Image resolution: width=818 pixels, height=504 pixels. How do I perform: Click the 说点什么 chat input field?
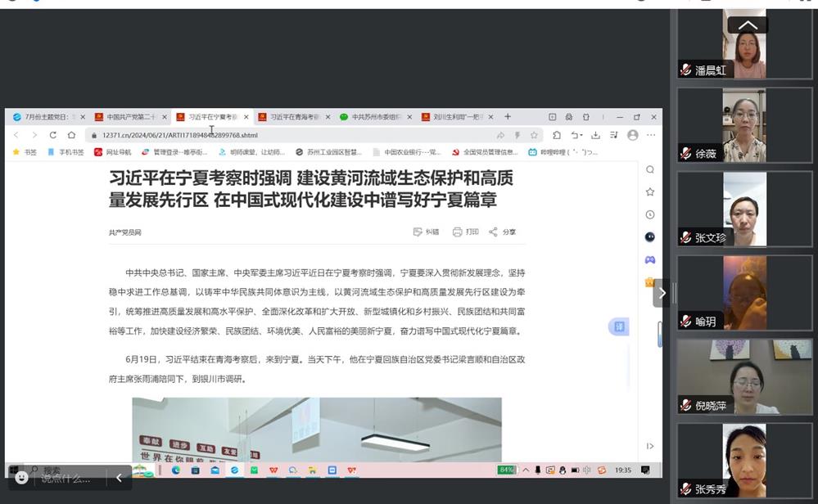[66, 478]
